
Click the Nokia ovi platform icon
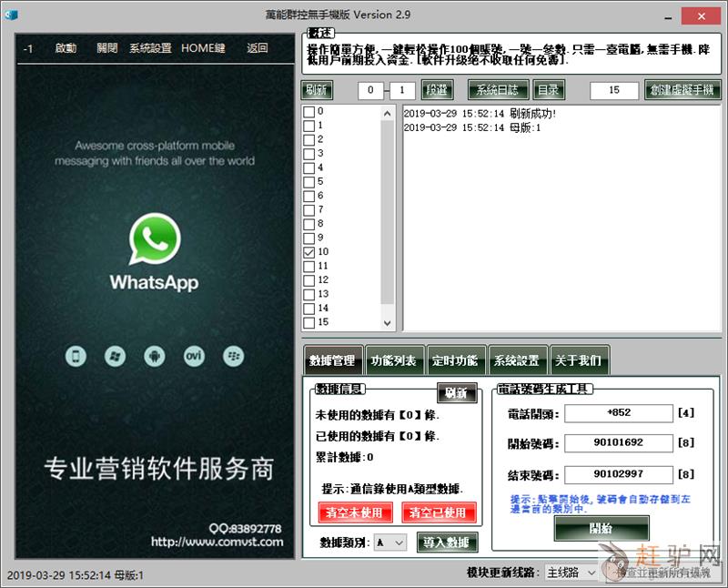pyautogui.click(x=193, y=356)
